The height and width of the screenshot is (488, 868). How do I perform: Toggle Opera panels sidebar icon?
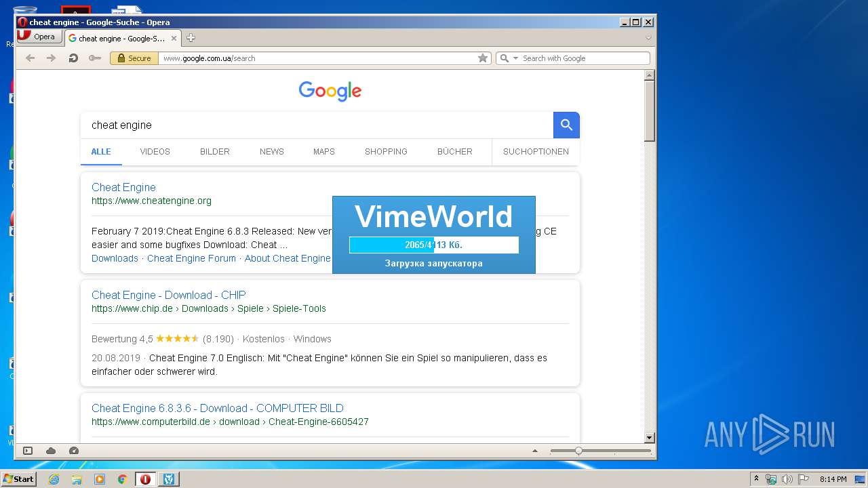coord(28,451)
